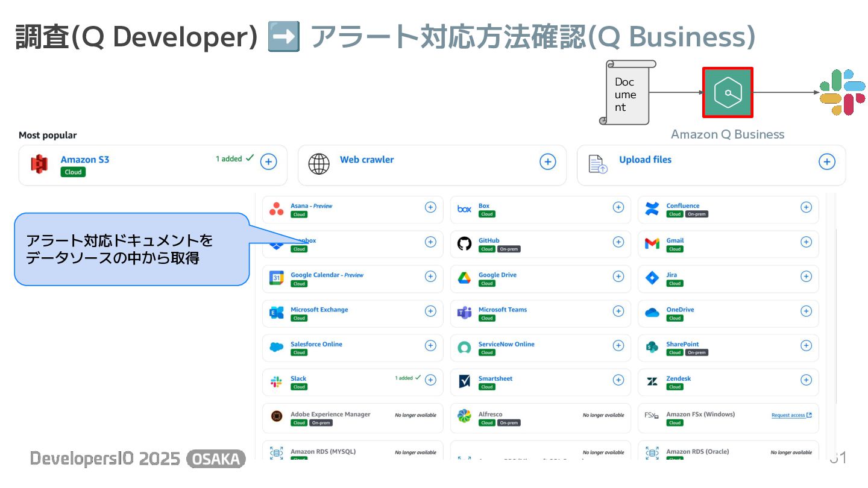Add Zendesk using its plus button

[x=806, y=380]
